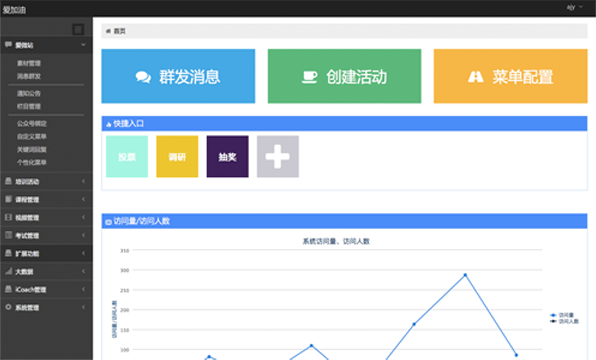Open 关键词回复 in the sidebar
The width and height of the screenshot is (596, 360).
[32, 149]
